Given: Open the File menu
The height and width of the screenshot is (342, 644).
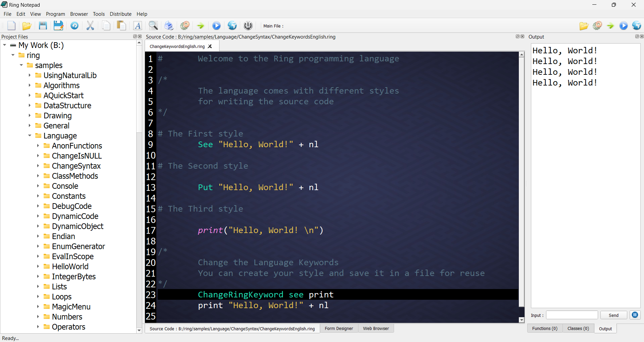Looking at the screenshot, I should pos(7,14).
